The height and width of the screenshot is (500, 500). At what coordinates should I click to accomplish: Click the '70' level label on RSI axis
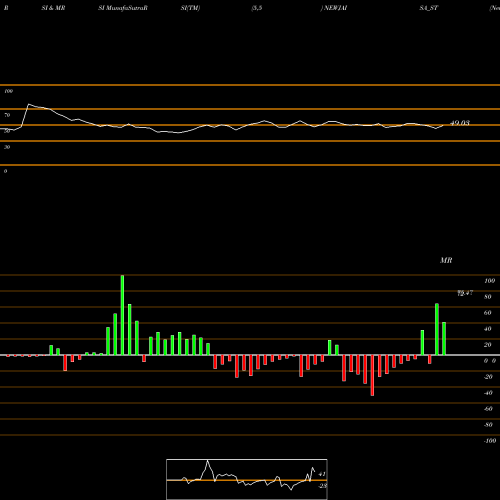pyautogui.click(x=7, y=115)
